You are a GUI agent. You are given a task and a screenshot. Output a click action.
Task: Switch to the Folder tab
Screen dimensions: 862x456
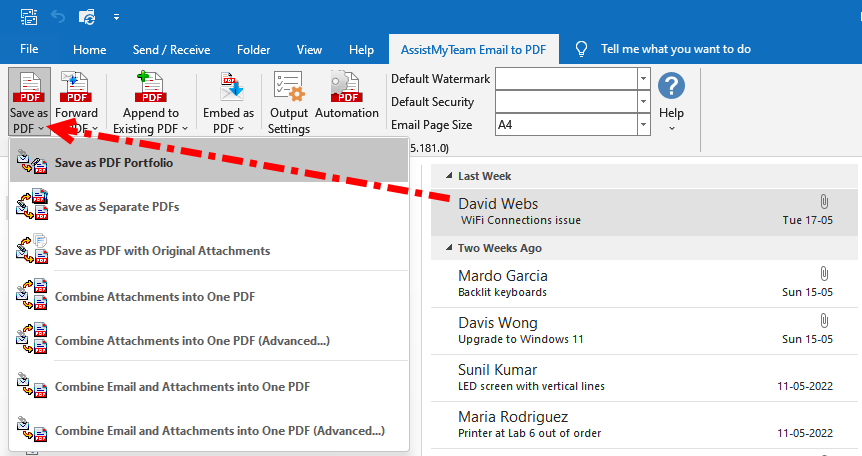pyautogui.click(x=253, y=50)
